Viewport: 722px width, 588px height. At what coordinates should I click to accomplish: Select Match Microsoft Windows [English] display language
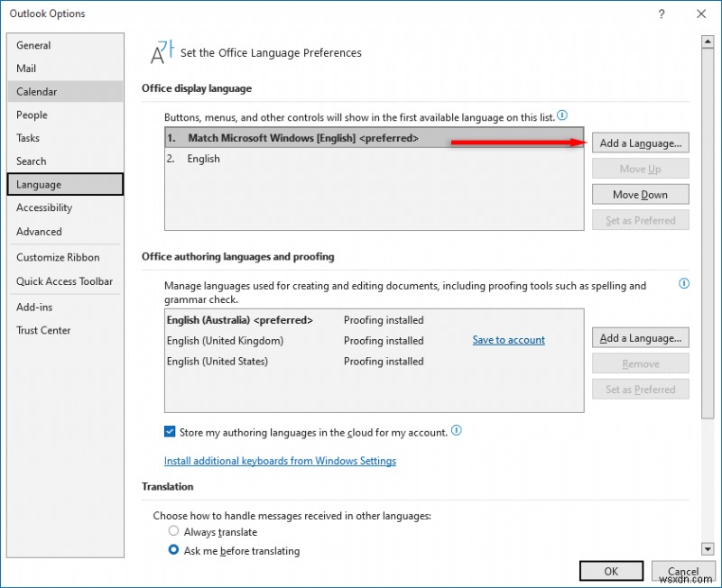(x=374, y=138)
